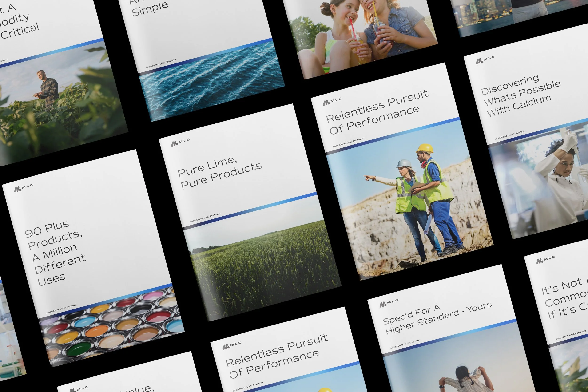Click MLC logo on It's Not brochure

(x=545, y=260)
